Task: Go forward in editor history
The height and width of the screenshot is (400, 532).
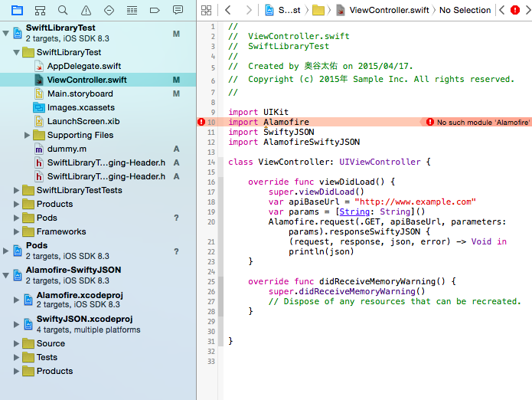Action: 249,10
